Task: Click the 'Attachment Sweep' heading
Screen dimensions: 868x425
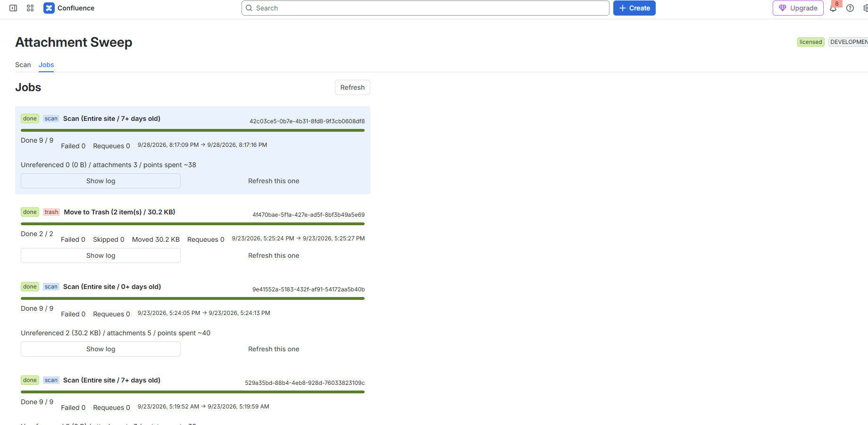Action: click(74, 42)
